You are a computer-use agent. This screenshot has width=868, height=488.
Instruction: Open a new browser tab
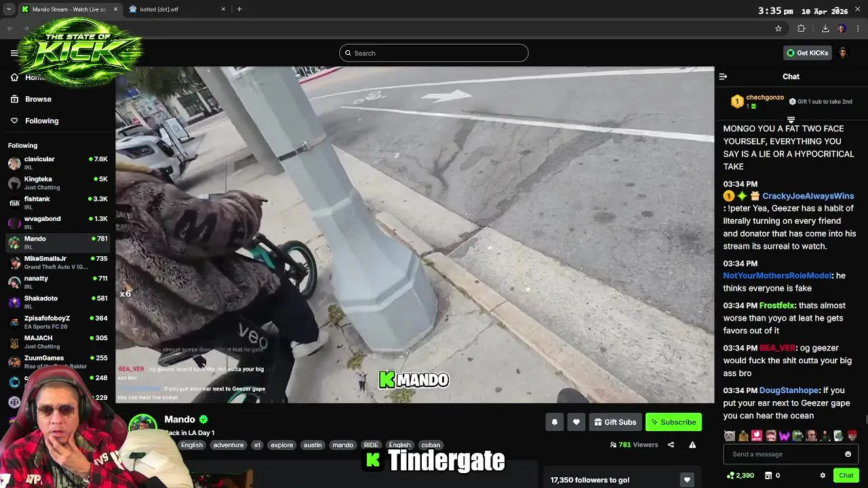(239, 9)
